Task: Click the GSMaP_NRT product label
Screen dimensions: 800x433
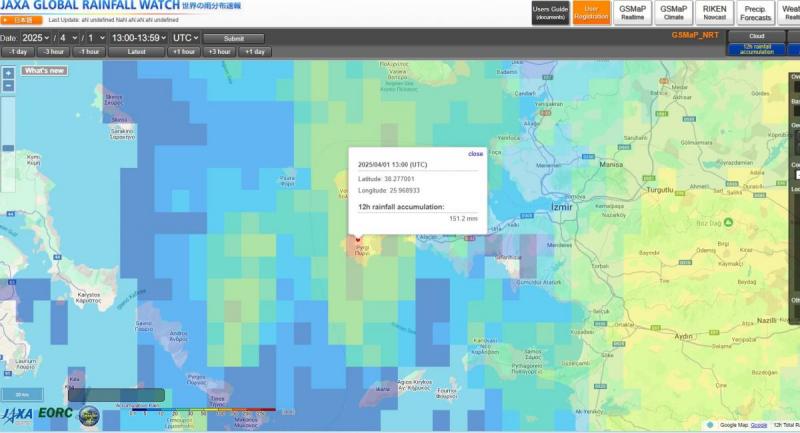Action: coord(695,35)
